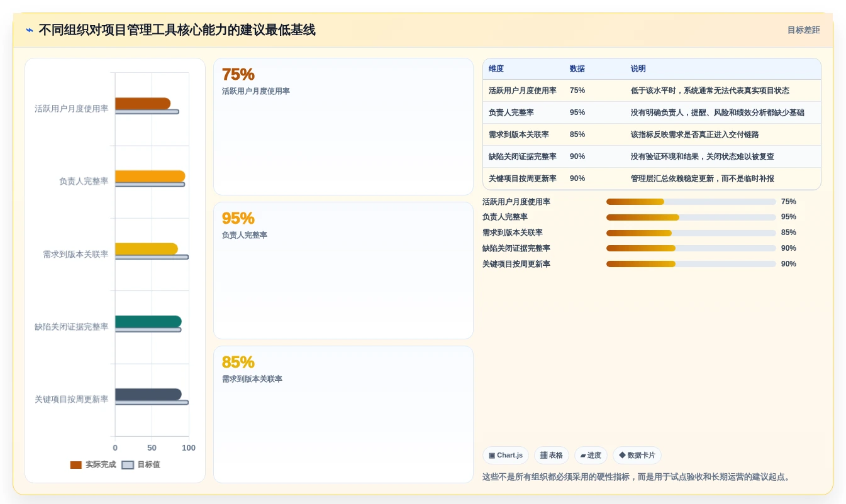Click the description 管理层汇总依赖稳定更新，而不是临时补报
Viewport: 846px width, 504px height.
click(x=703, y=178)
